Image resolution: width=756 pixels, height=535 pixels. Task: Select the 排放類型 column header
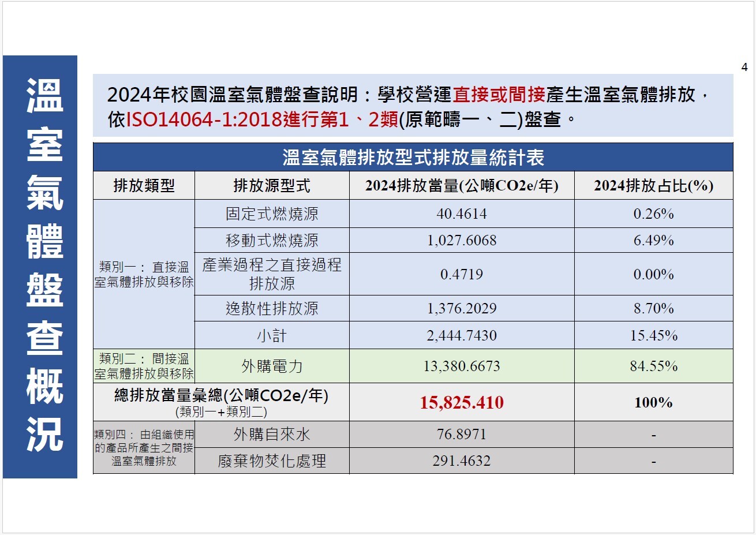[x=144, y=186]
